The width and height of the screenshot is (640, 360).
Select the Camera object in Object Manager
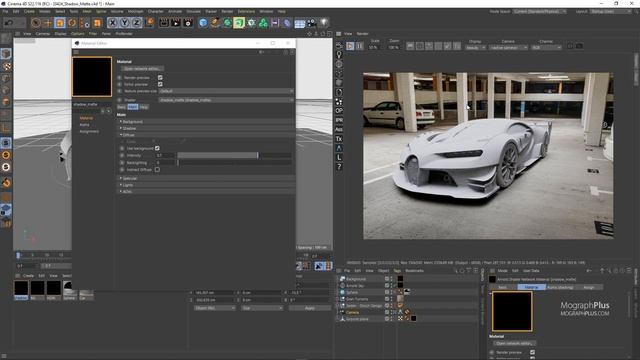352,312
